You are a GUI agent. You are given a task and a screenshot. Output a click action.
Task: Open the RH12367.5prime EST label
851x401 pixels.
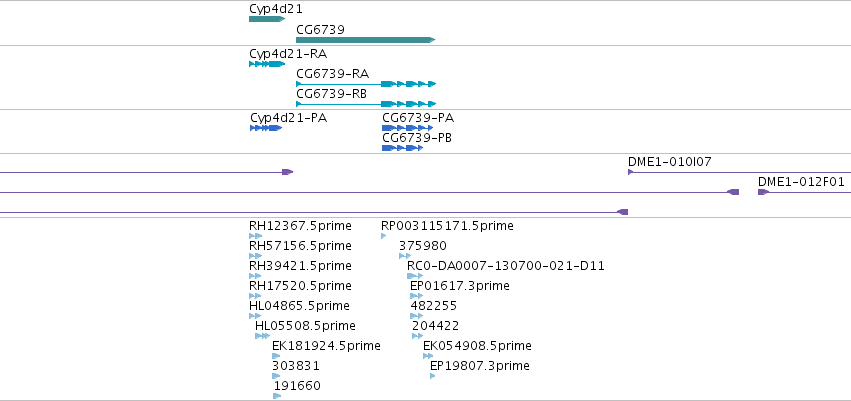pyautogui.click(x=300, y=226)
